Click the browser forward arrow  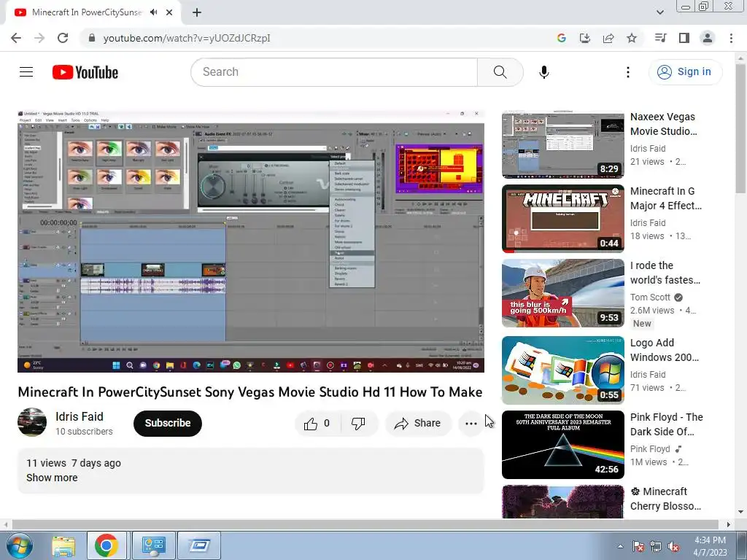tap(39, 38)
